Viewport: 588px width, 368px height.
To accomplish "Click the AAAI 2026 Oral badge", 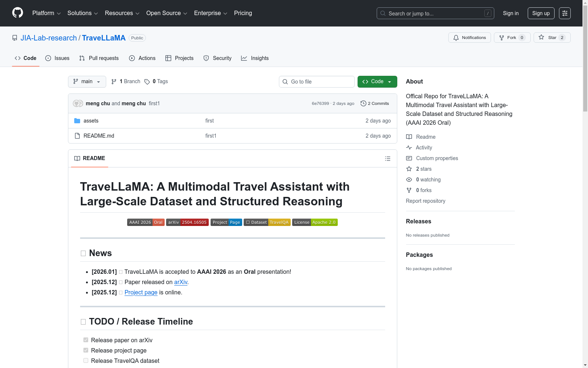I will pos(146,222).
